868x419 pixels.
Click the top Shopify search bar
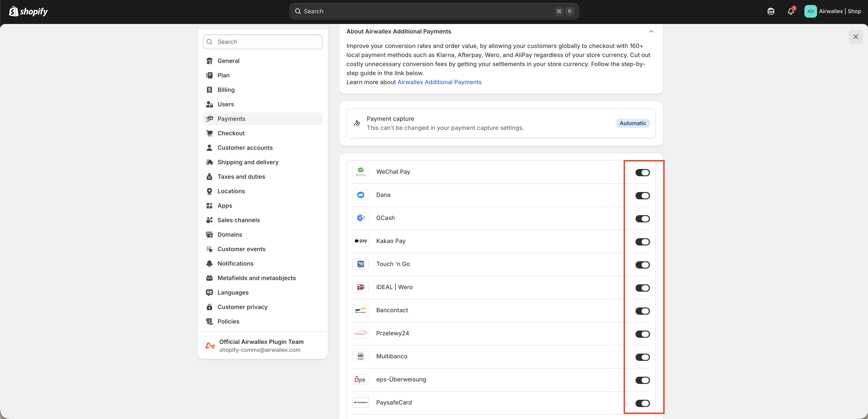[434, 12]
